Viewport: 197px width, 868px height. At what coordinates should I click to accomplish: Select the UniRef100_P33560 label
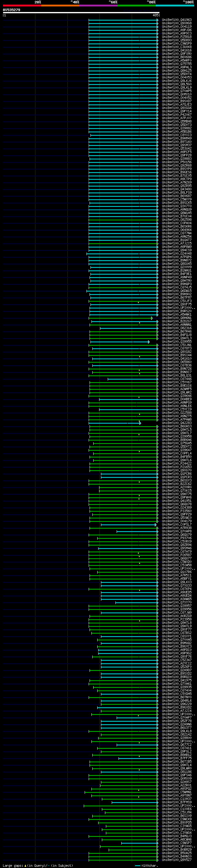coord(176,511)
